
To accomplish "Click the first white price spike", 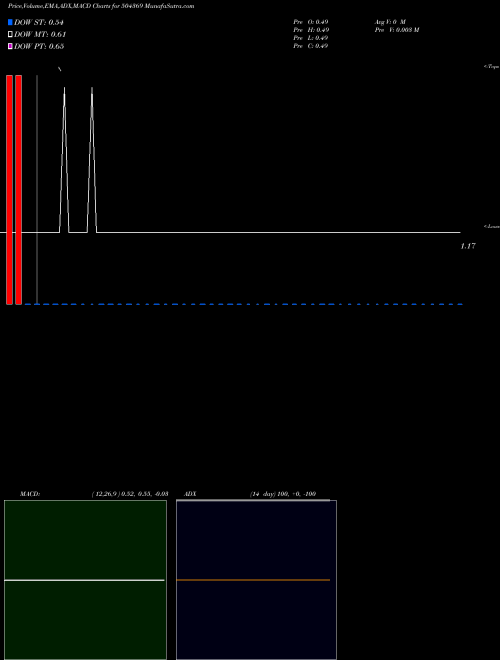I will pyautogui.click(x=64, y=160).
